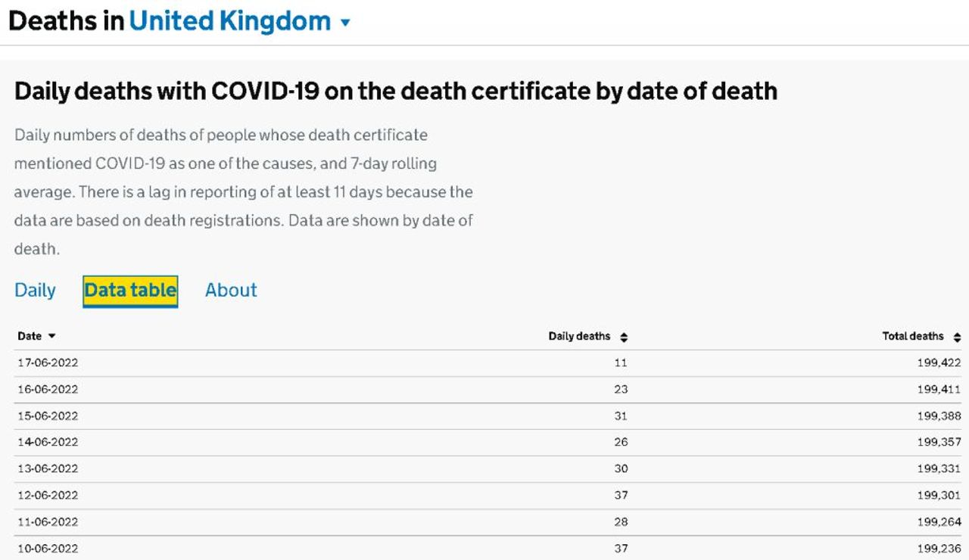Click the daily deaths value 31
The width and height of the screenshot is (969, 560).
[621, 416]
